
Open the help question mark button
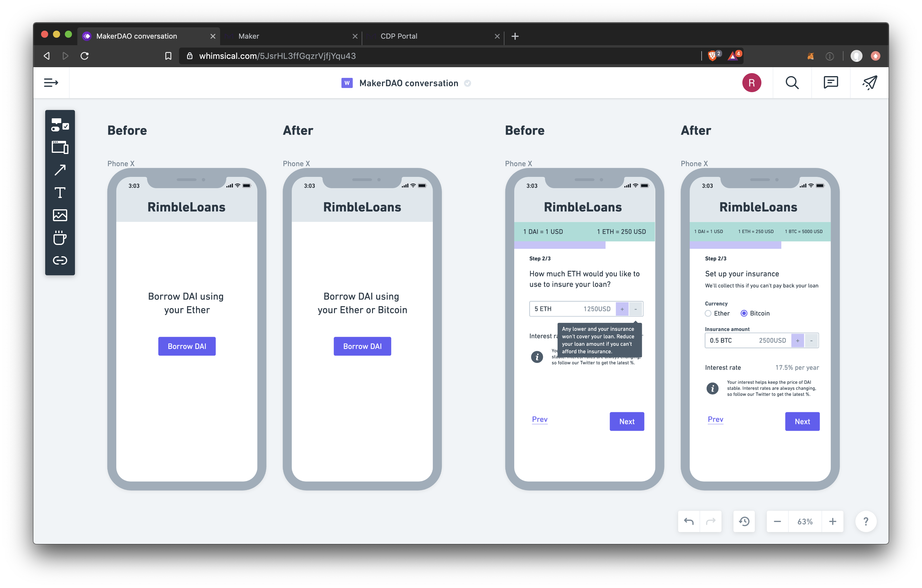(x=866, y=521)
